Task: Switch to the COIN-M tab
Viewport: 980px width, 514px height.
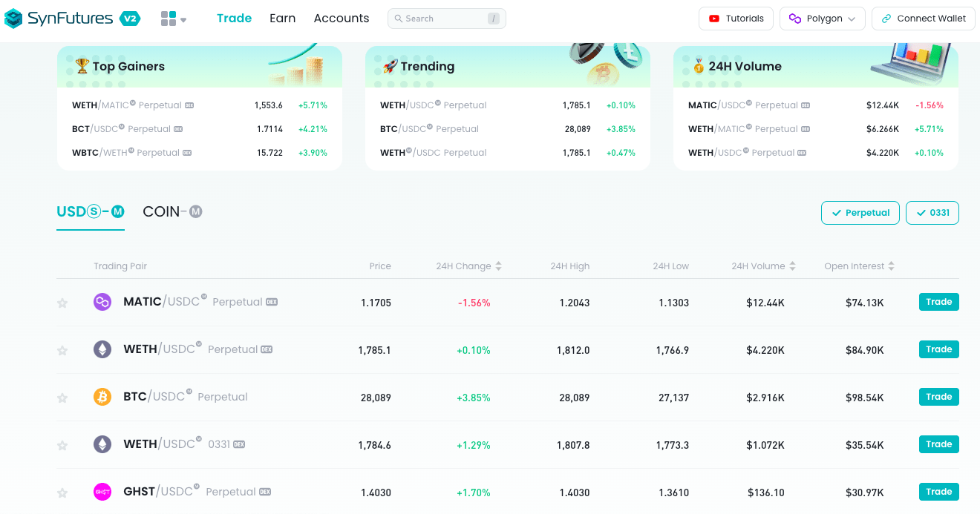Action: pos(172,212)
